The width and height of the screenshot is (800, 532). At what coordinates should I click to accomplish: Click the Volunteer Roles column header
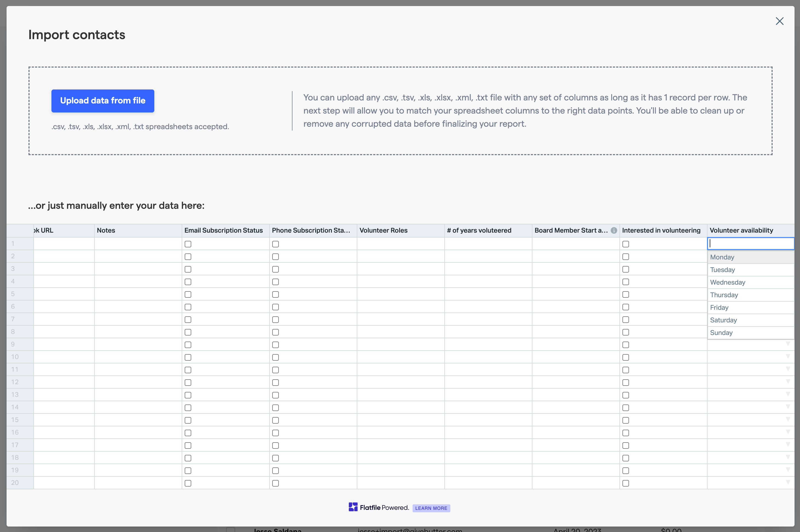[x=401, y=230]
